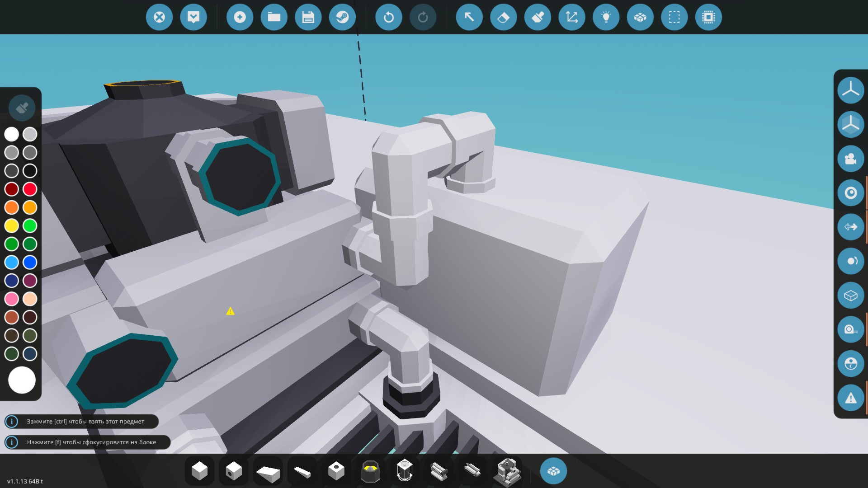Click the save vehicle floppy disk icon
Image resolution: width=868 pixels, height=488 pixels.
308,17
